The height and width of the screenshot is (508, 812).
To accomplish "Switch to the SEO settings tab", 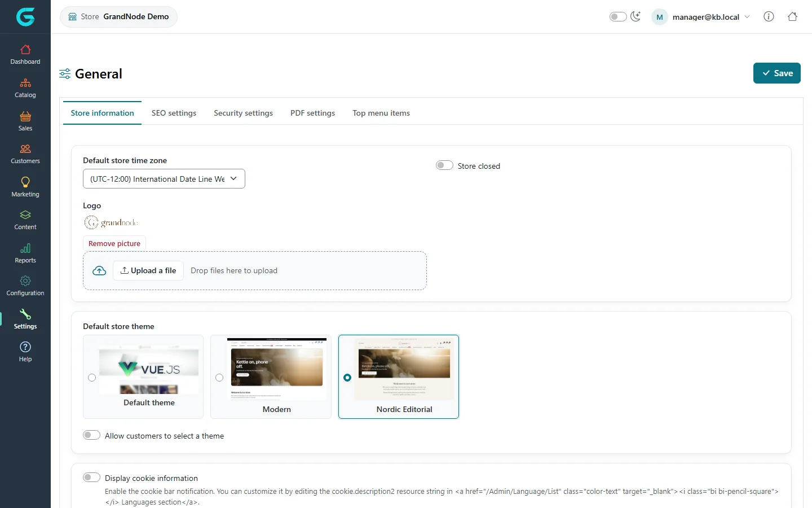I will point(174,113).
